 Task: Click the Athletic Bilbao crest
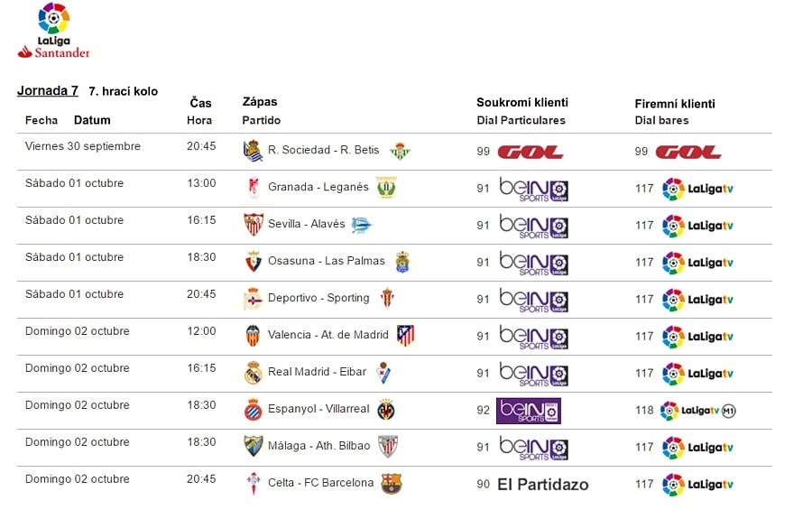coord(388,447)
